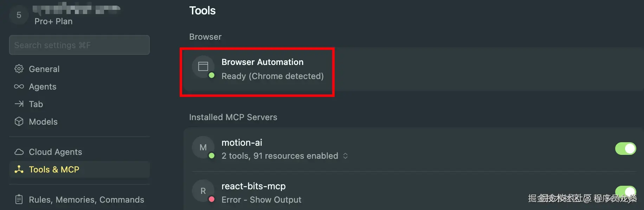Image resolution: width=644 pixels, height=210 pixels.
Task: Click the Tab arrow icon
Action: [x=19, y=104]
